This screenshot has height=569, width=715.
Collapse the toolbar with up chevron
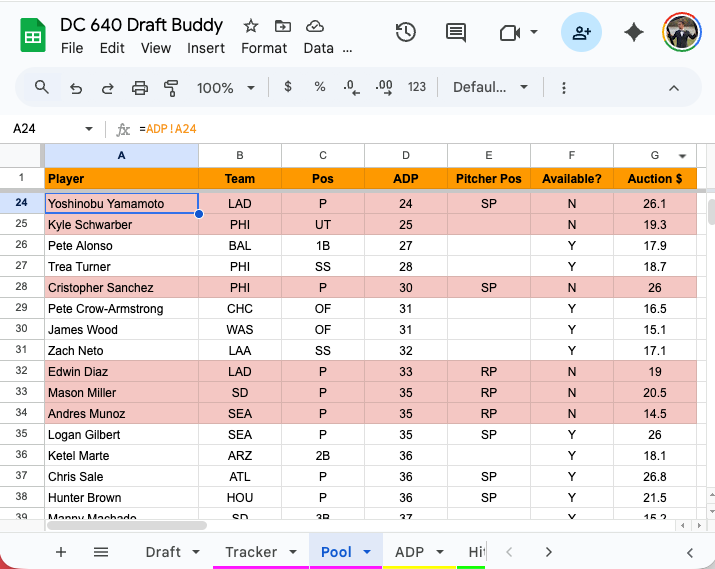tap(674, 88)
